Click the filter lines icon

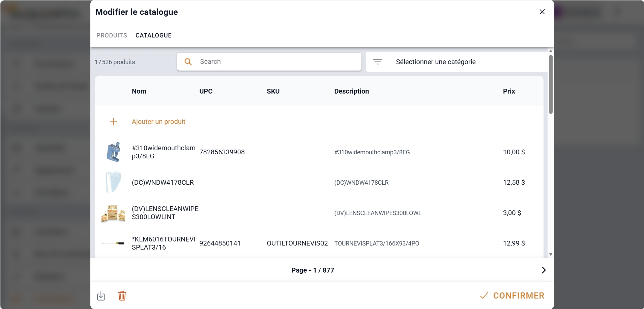coord(377,62)
